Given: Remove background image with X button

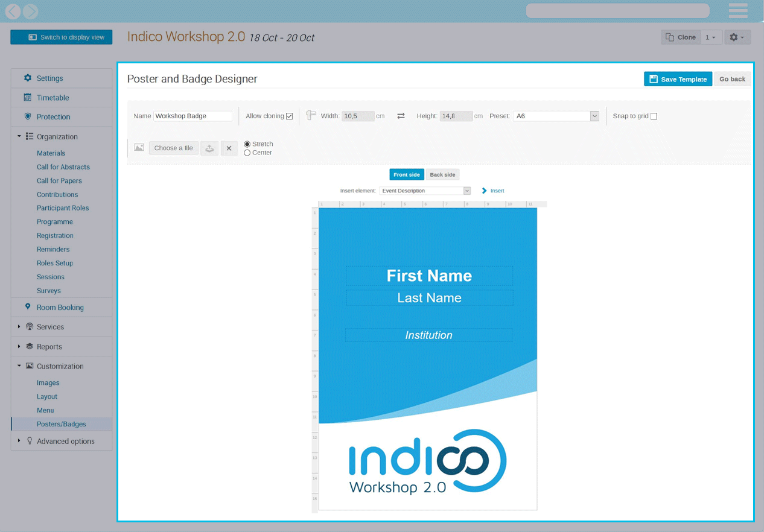Looking at the screenshot, I should (229, 148).
